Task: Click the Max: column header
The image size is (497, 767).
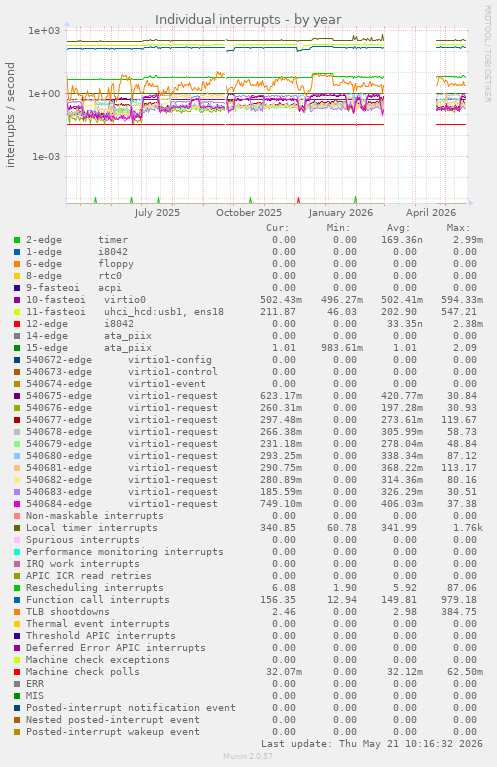Action: [458, 228]
